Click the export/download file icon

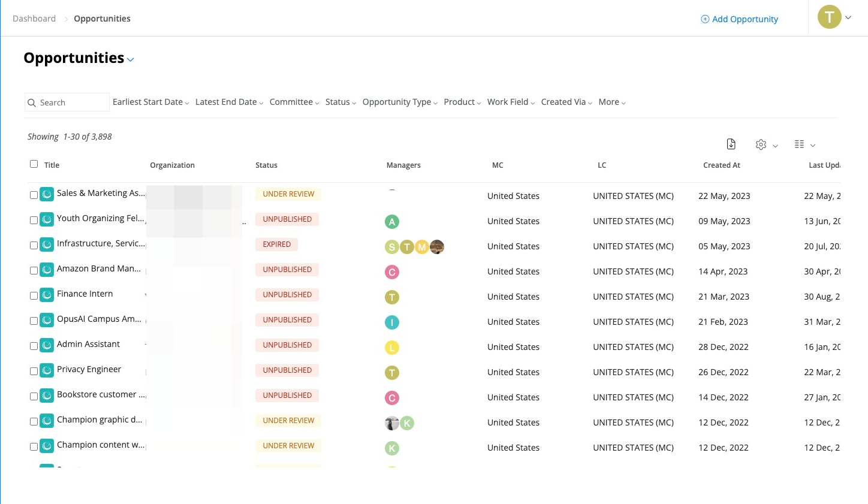[731, 144]
